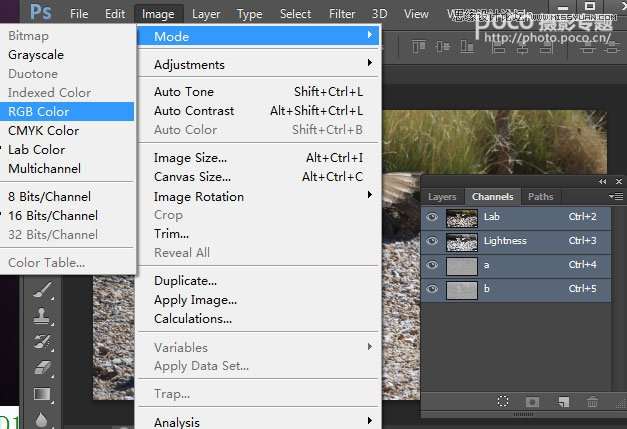Open the Channels panel options menu icon
Screen dimensions: 627x429
[x=616, y=196]
